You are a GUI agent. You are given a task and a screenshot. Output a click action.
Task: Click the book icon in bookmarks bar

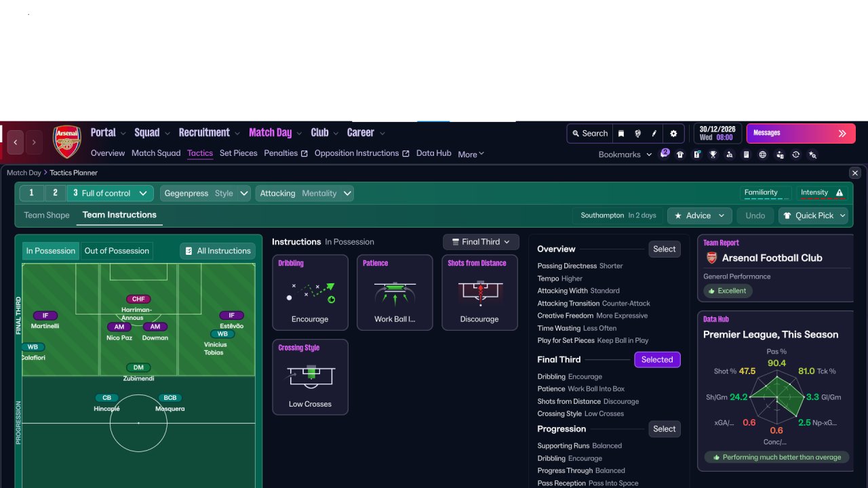point(747,155)
